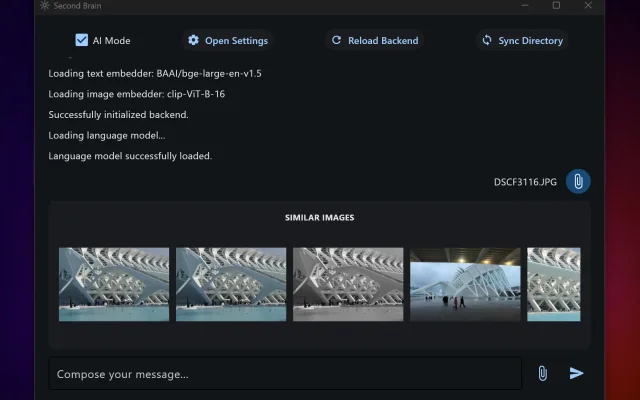Select the DSCF3116.JPG file name
640x400 pixels.
coord(525,182)
